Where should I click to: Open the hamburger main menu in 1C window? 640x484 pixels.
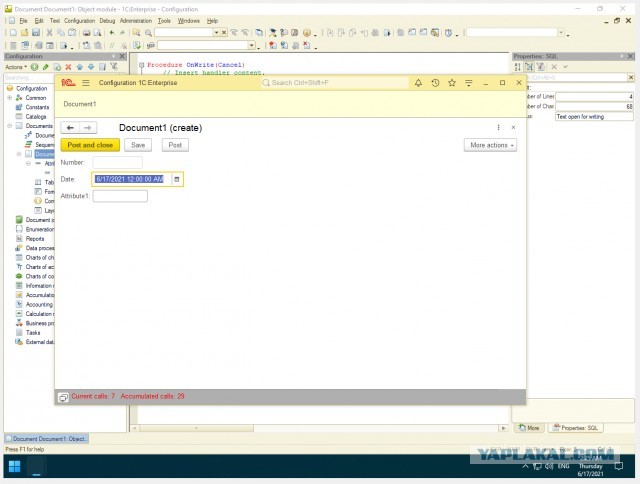(x=86, y=83)
